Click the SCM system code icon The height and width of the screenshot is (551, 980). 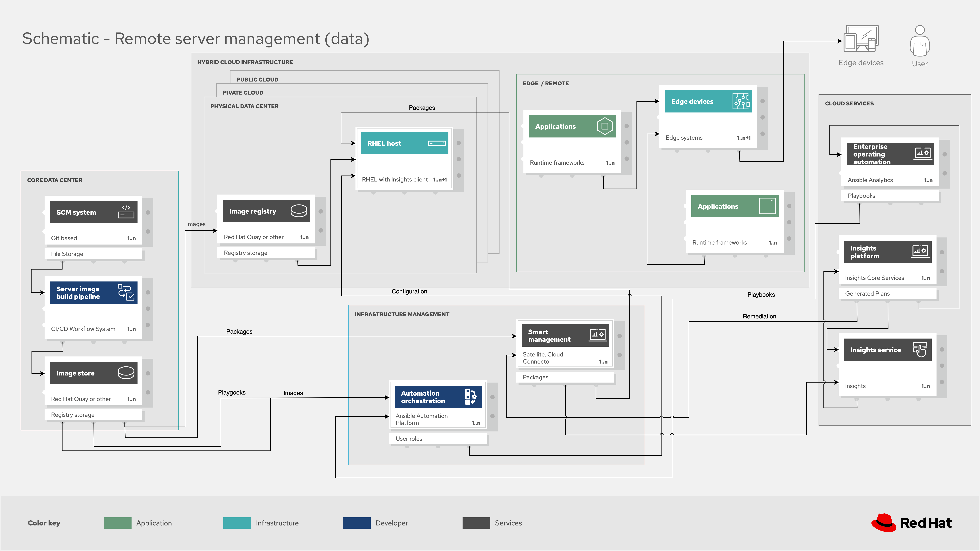coord(126,212)
